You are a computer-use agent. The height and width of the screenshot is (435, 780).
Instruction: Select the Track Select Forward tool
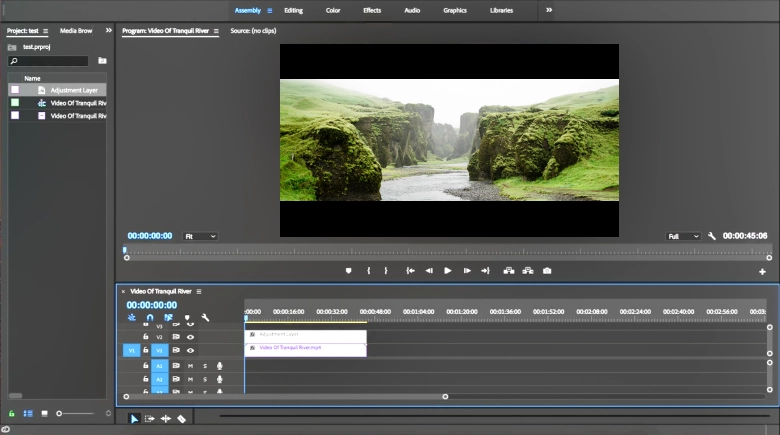tap(149, 419)
